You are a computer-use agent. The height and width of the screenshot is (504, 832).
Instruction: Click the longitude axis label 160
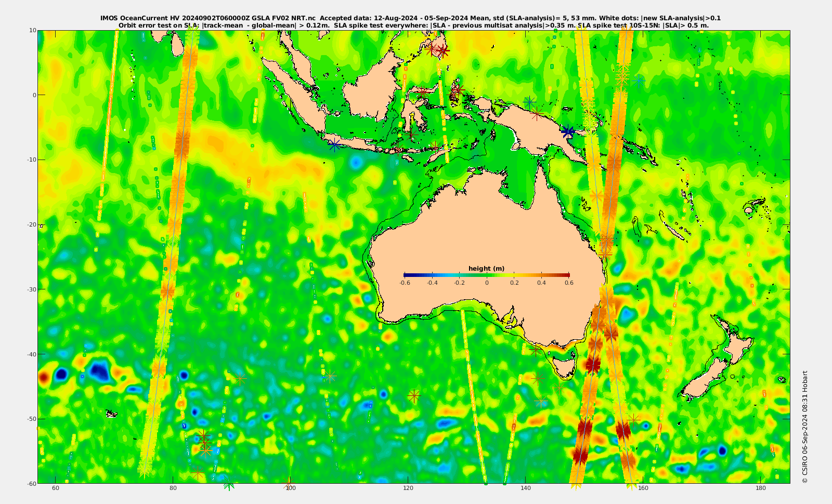[643, 488]
